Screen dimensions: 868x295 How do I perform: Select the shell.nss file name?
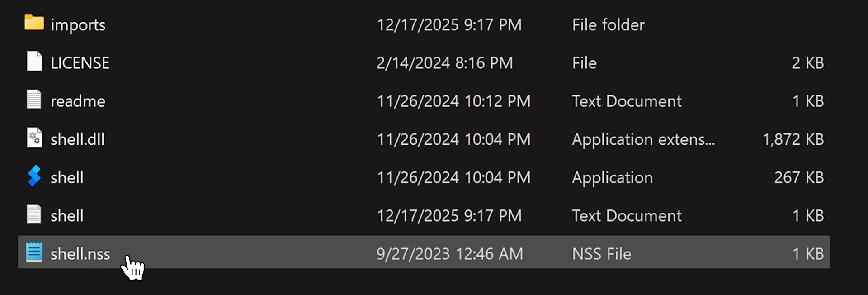point(80,254)
